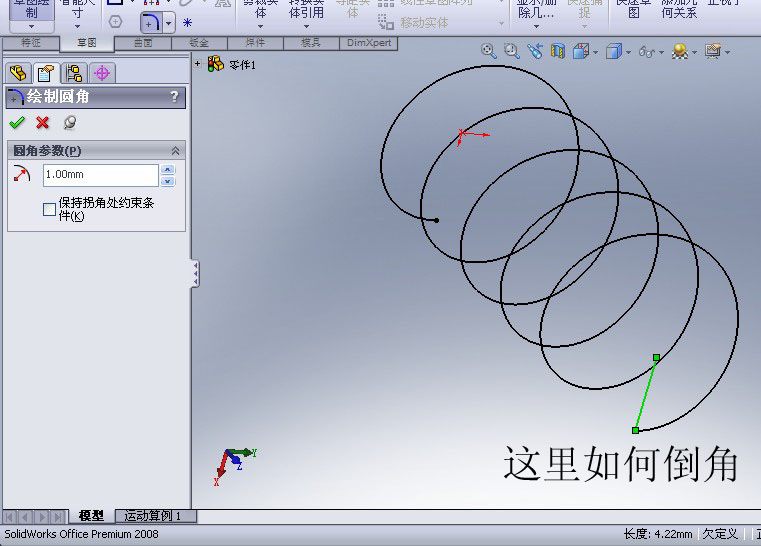This screenshot has height=546, width=761.
Task: Click Section View icon
Action: [558, 50]
